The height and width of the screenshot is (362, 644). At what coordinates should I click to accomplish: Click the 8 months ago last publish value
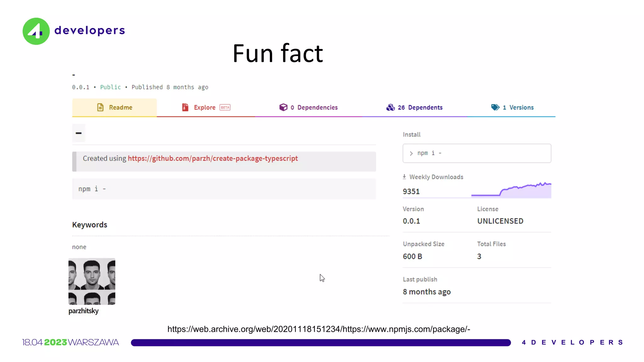tap(427, 292)
